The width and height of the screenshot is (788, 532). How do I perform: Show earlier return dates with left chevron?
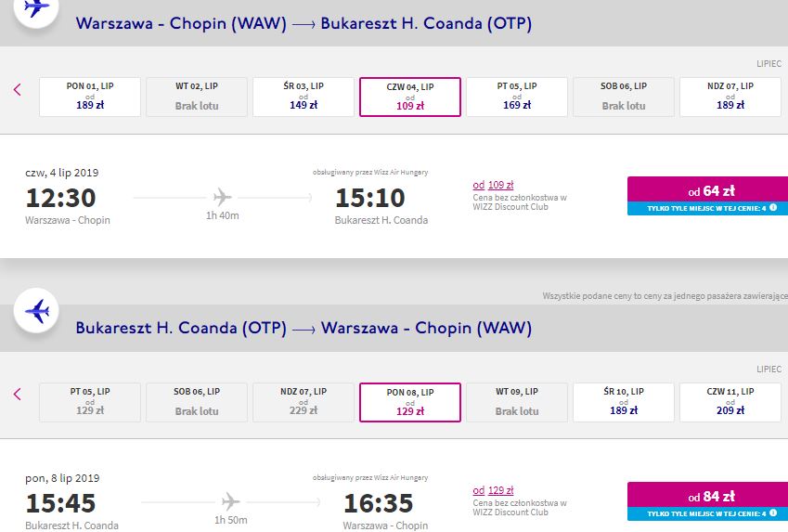coord(18,395)
